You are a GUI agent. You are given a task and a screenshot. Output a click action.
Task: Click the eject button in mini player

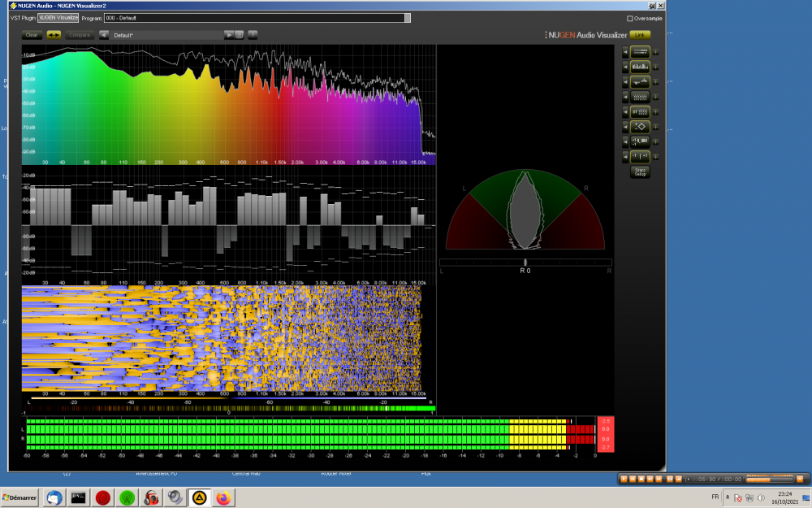(800, 479)
